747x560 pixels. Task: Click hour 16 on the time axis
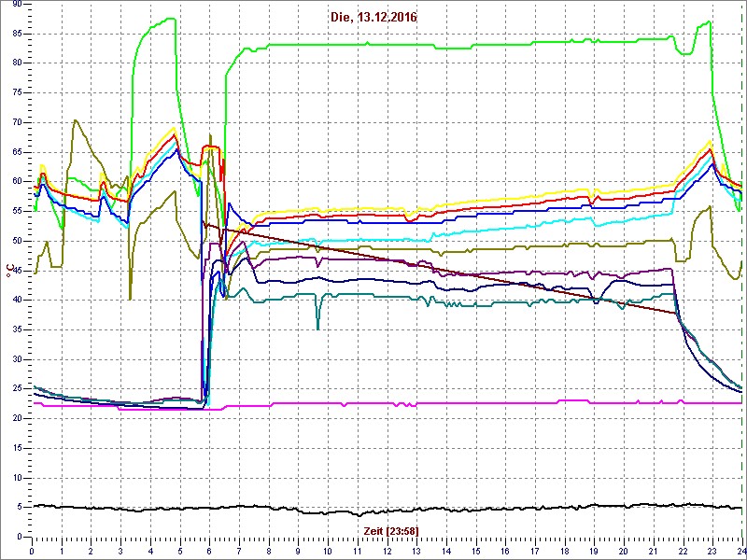[505, 549]
